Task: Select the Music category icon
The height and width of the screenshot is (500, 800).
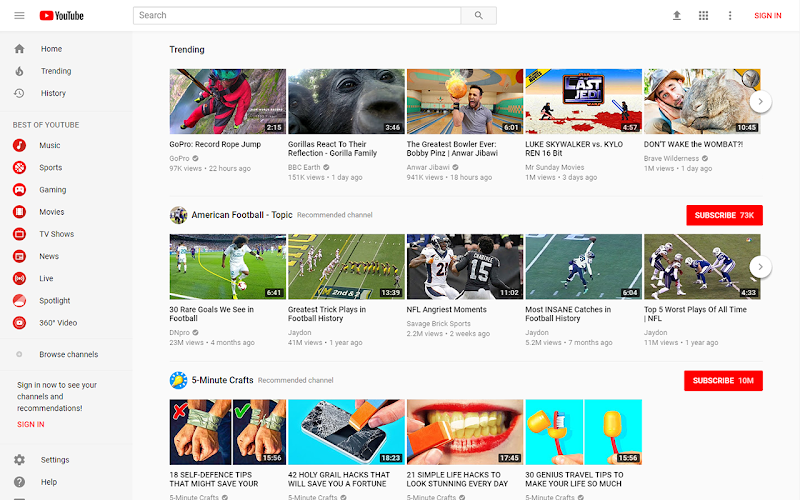Action: (x=19, y=145)
